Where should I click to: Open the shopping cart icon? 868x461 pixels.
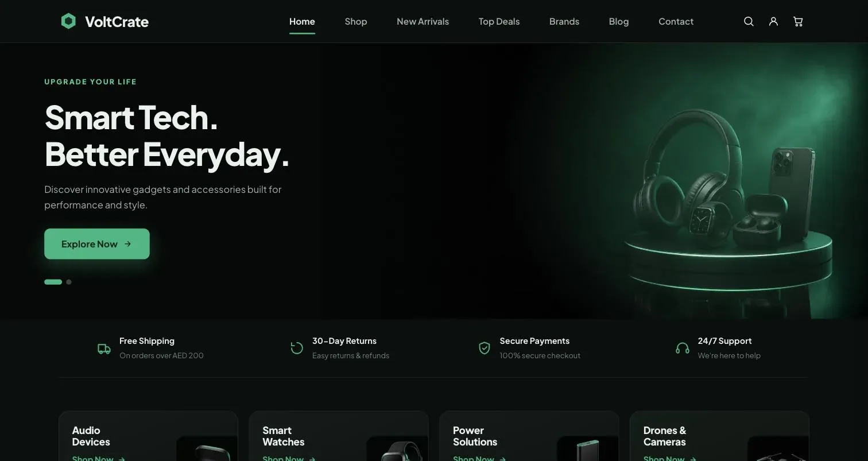pos(798,21)
